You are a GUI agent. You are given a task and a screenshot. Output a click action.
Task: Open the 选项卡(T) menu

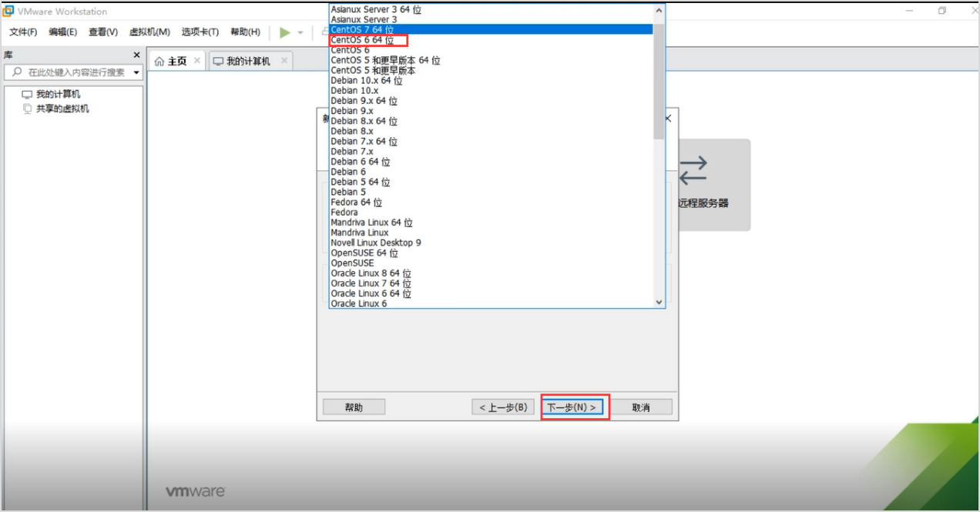pyautogui.click(x=200, y=32)
